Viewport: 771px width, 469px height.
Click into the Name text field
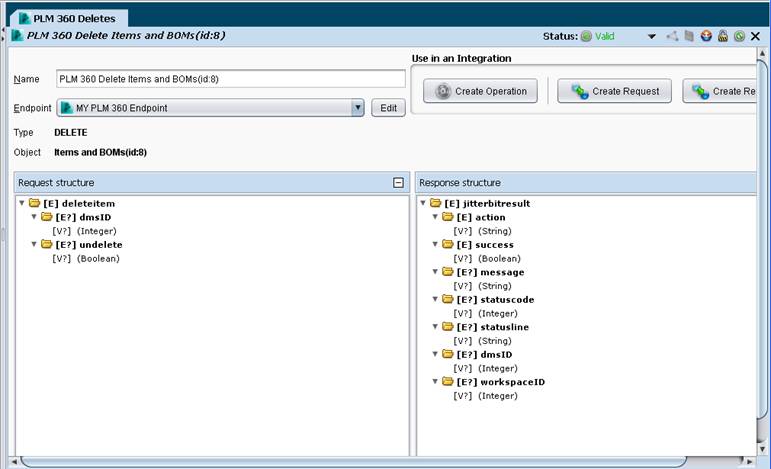pyautogui.click(x=231, y=79)
